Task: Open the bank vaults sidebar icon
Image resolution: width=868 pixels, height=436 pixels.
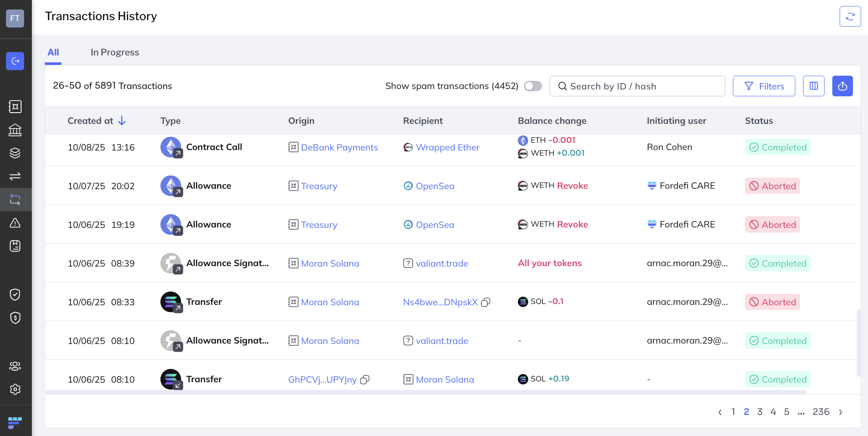Action: 15,130
